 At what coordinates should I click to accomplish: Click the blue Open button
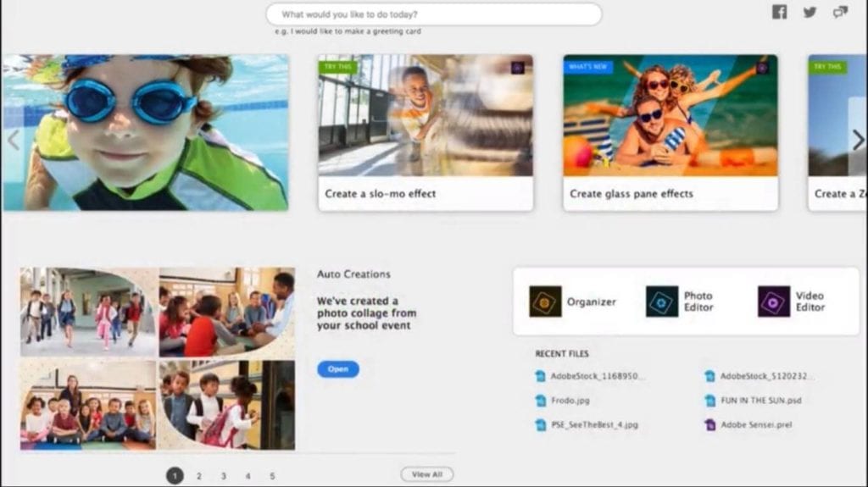click(338, 369)
